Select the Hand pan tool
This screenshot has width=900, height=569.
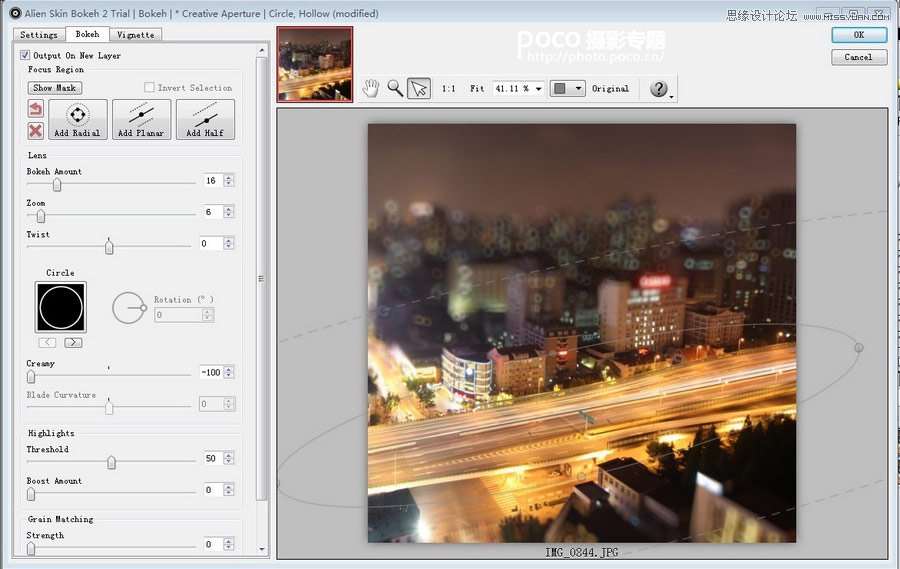pos(371,88)
